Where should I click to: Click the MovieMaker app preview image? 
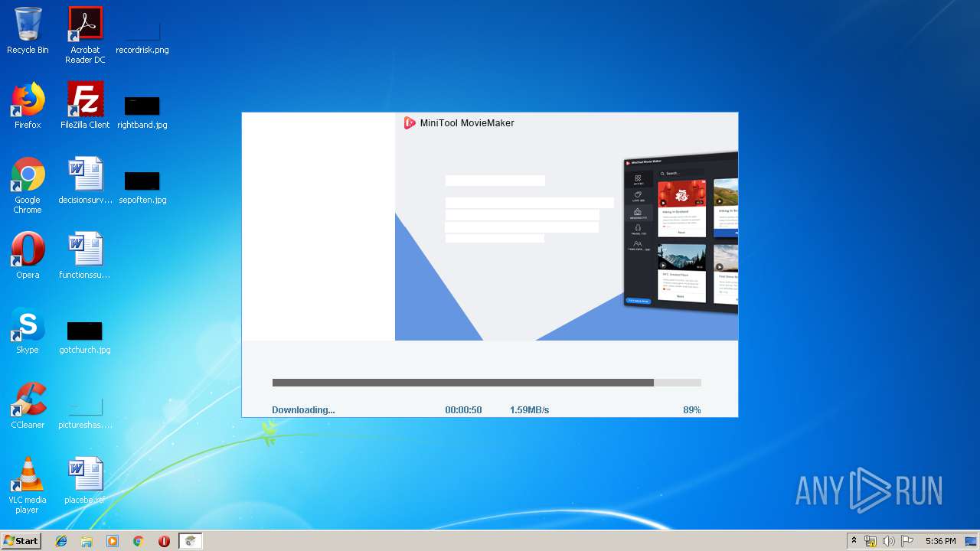tap(681, 233)
